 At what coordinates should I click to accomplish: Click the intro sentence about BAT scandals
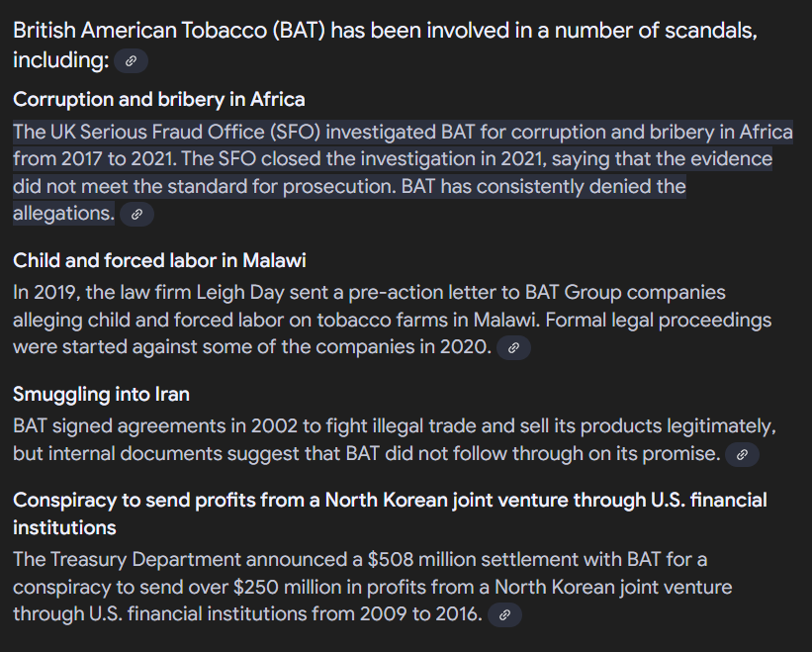pos(385,31)
